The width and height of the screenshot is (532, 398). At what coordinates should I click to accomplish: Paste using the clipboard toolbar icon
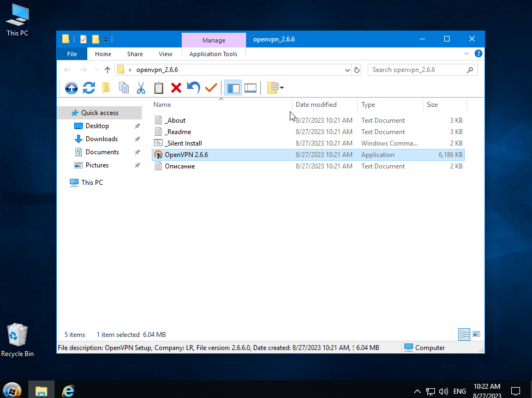(x=158, y=88)
